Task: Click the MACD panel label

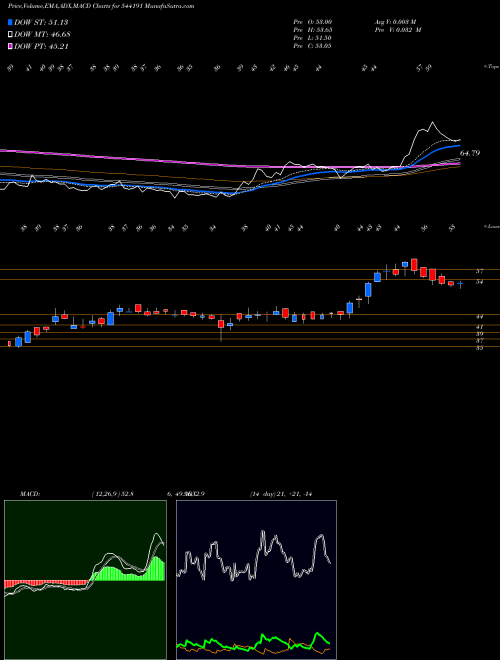Action: (29, 494)
